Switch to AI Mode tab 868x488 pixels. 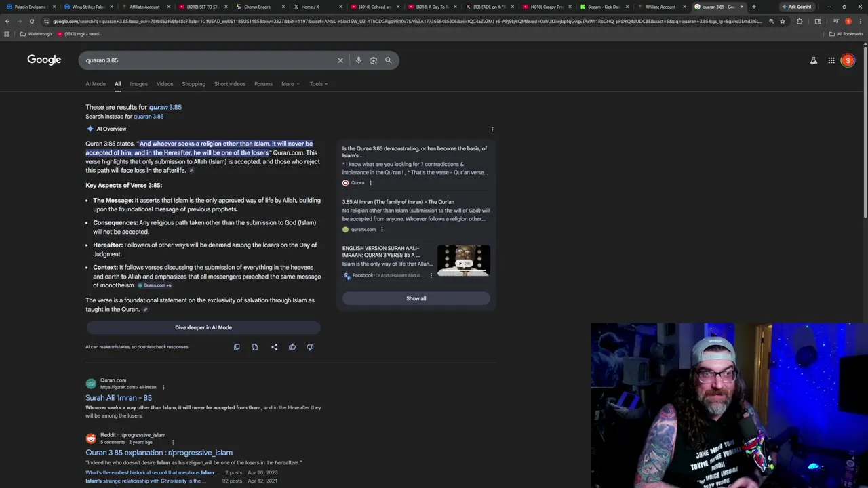pos(96,84)
